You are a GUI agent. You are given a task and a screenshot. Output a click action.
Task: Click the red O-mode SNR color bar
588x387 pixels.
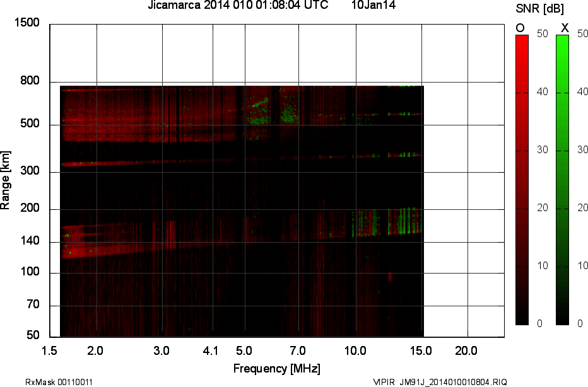(x=522, y=180)
